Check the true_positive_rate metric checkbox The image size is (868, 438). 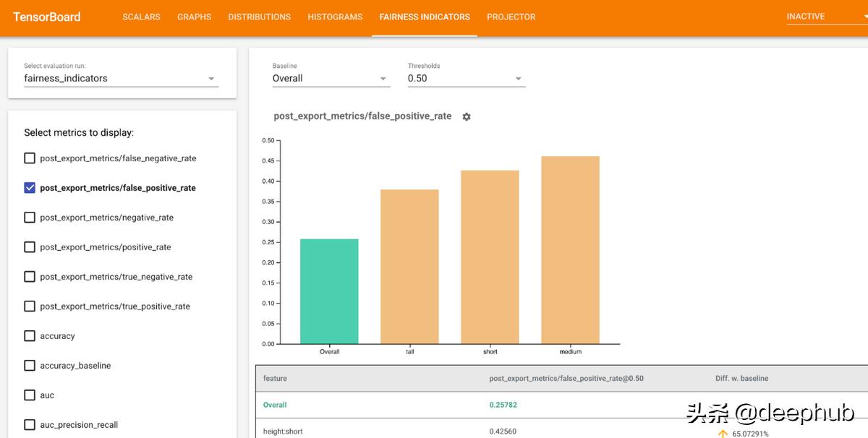click(30, 306)
